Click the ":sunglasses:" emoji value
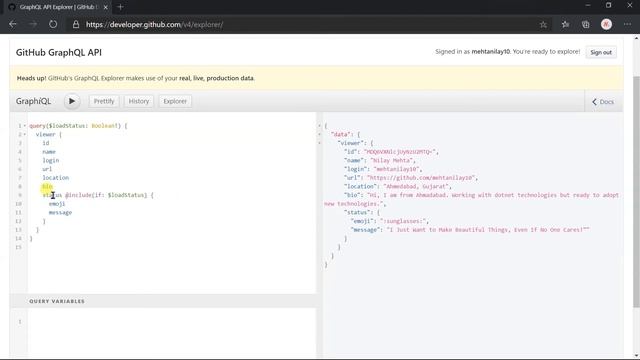The image size is (640, 360). tap(402, 221)
